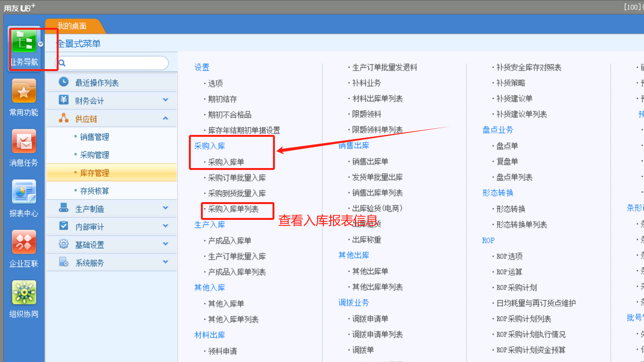Open ROP采购计划资金预算 link
644x362 pixels.
point(531,350)
